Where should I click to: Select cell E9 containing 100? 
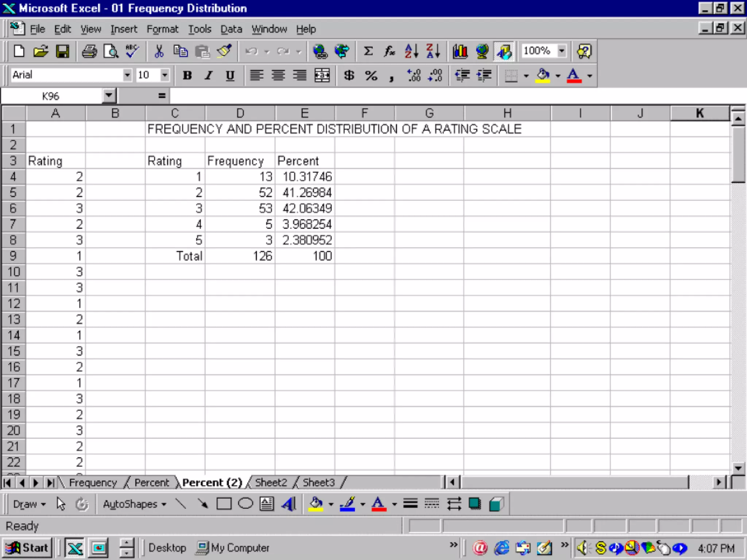coord(305,256)
